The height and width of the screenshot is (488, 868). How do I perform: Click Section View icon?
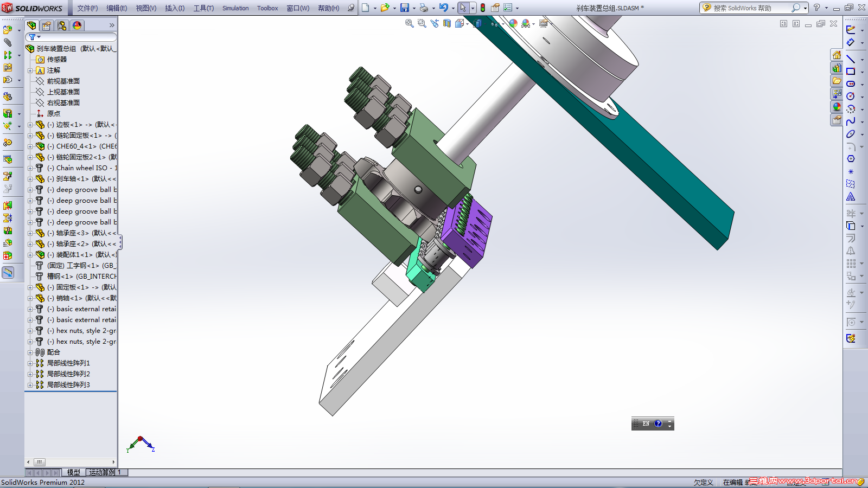point(447,23)
